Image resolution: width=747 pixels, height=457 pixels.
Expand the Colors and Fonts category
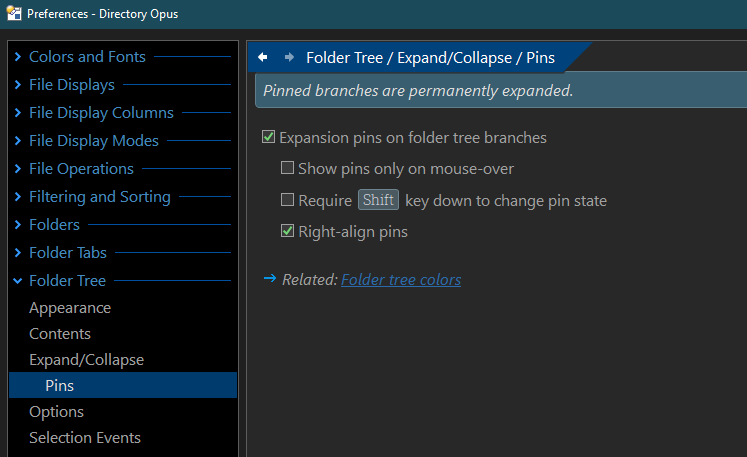point(18,57)
